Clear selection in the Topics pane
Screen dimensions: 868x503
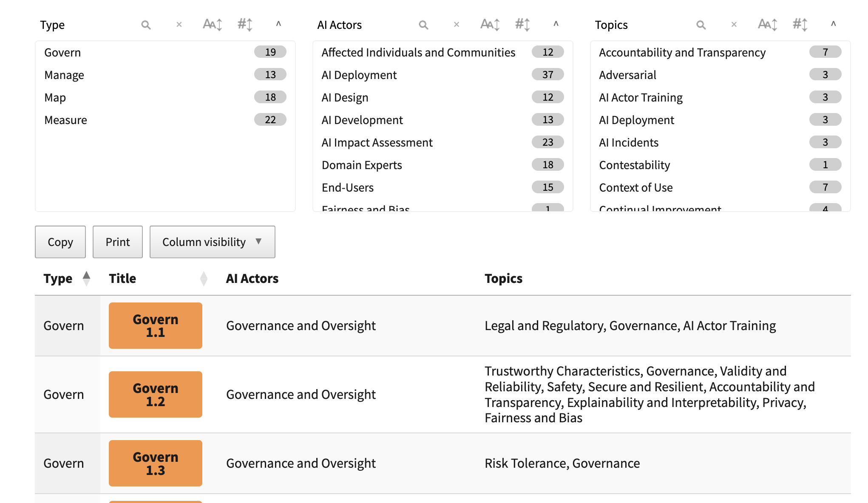734,25
